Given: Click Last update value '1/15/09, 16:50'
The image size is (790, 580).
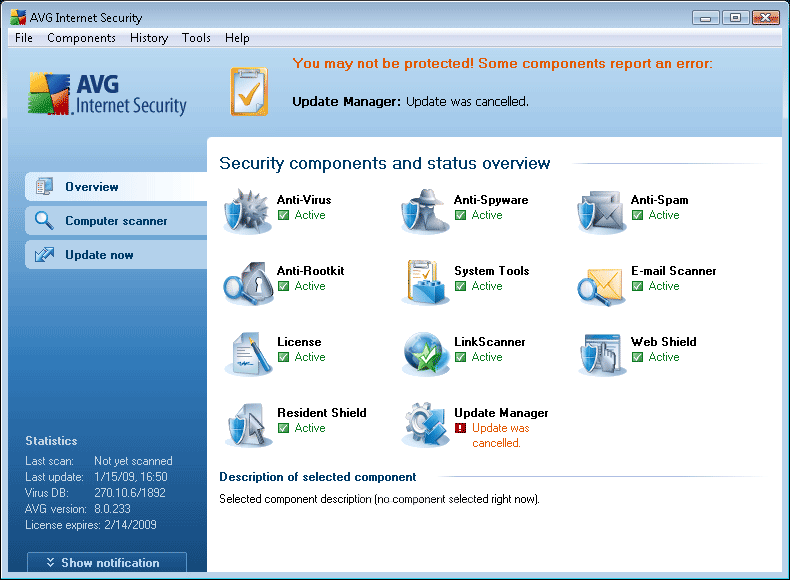Looking at the screenshot, I should click(130, 477).
